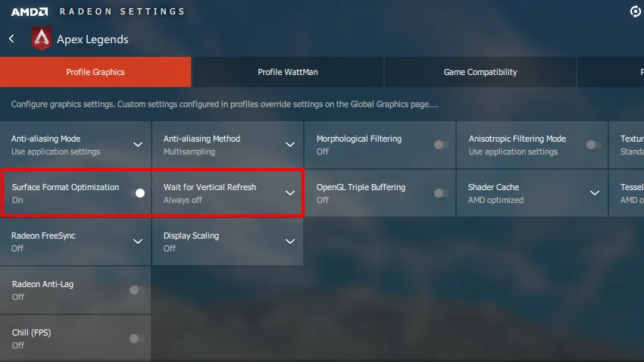Turn off Surface Format Optimization toggle

[137, 193]
